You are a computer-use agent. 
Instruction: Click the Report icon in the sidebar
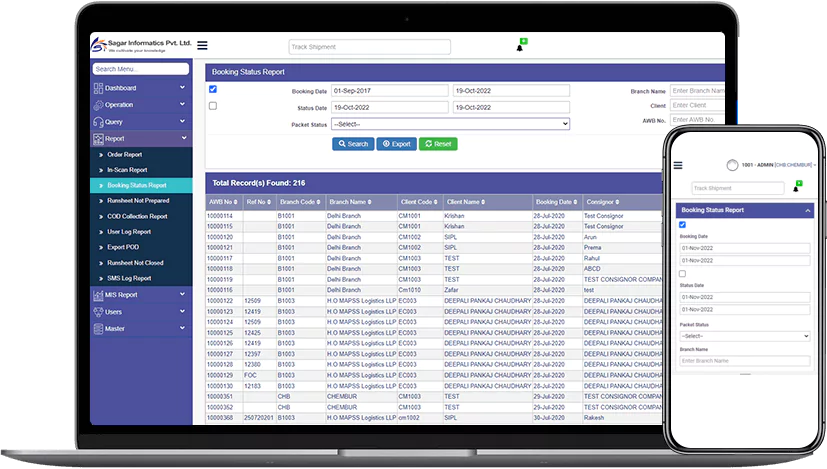[98, 139]
